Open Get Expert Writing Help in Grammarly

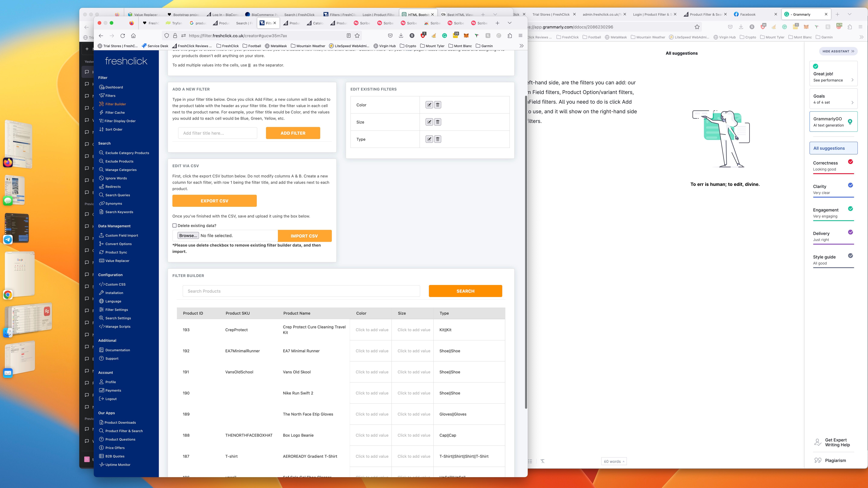click(832, 442)
